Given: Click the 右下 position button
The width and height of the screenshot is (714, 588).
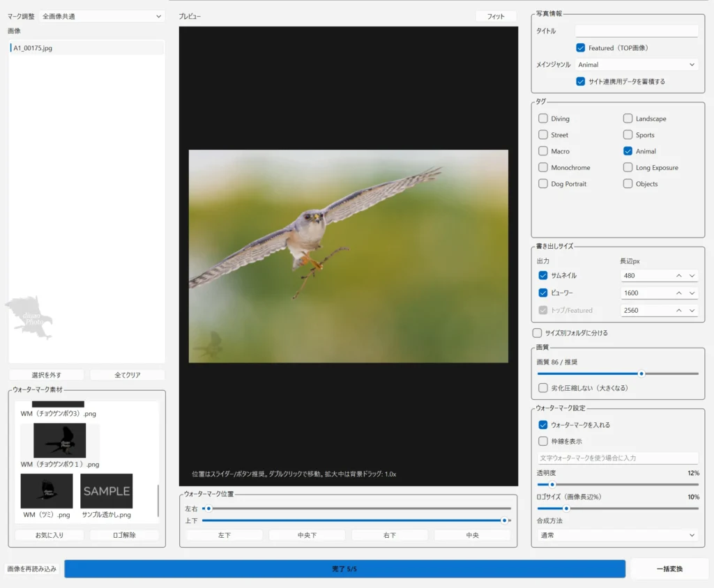Looking at the screenshot, I should [x=389, y=535].
